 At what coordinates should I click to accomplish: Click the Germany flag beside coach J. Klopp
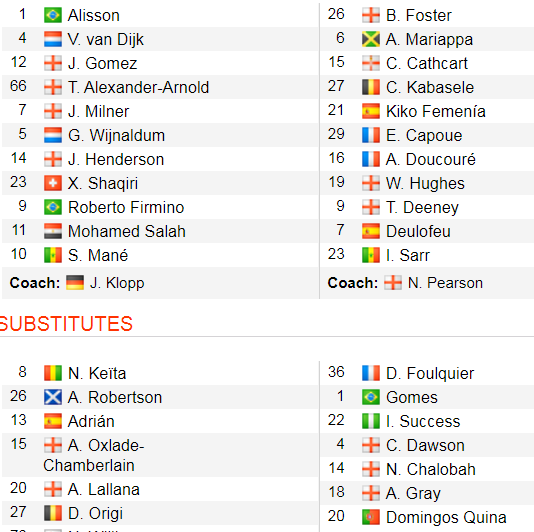[75, 283]
